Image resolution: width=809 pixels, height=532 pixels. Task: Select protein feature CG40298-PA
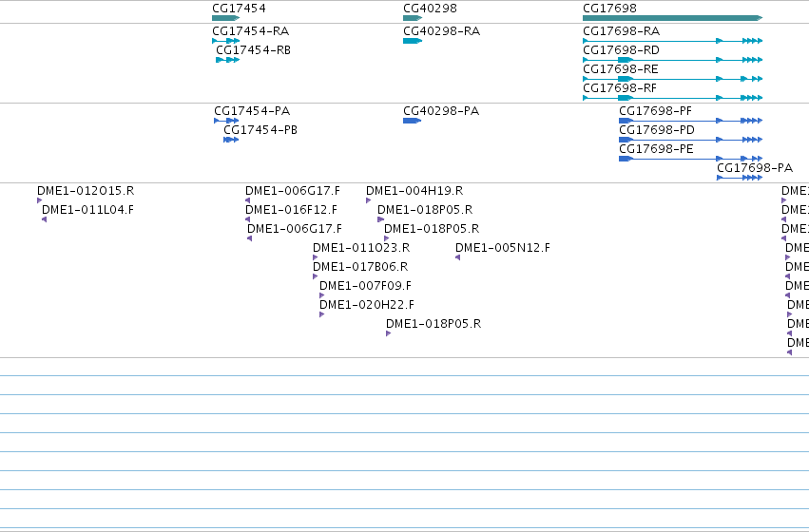pos(413,121)
